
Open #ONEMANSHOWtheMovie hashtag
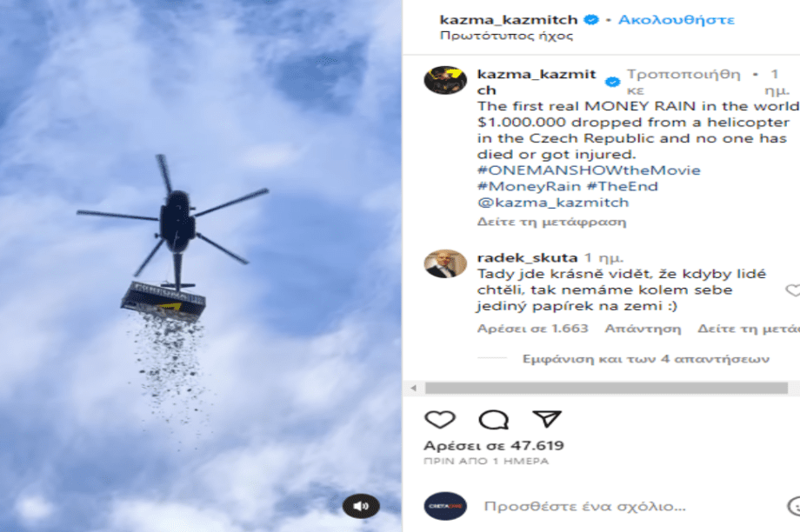[x=589, y=170]
